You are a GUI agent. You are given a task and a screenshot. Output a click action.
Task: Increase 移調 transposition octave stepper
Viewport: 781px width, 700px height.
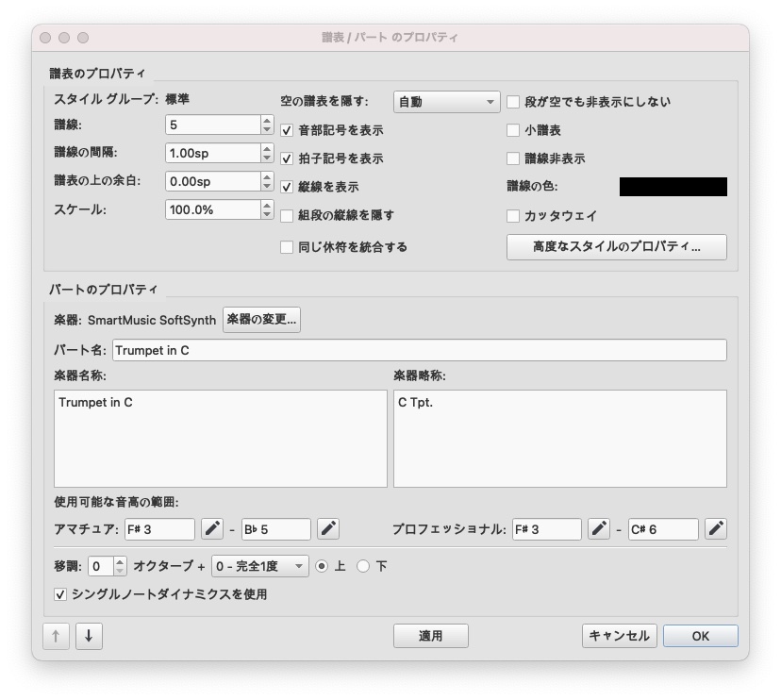[x=120, y=562]
